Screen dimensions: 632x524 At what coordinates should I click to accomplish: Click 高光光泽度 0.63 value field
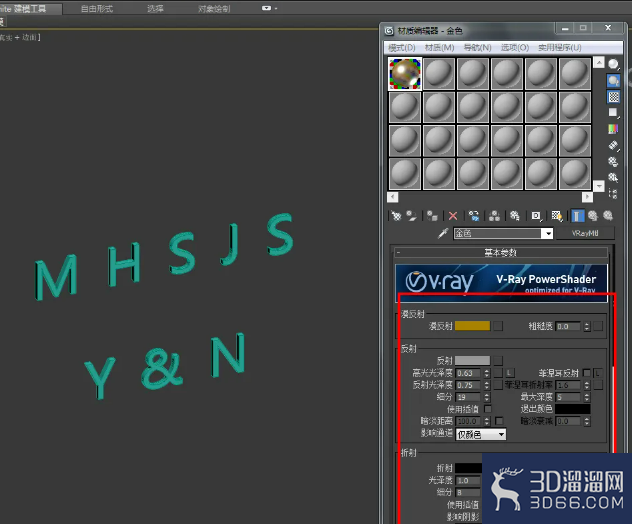pyautogui.click(x=468, y=373)
